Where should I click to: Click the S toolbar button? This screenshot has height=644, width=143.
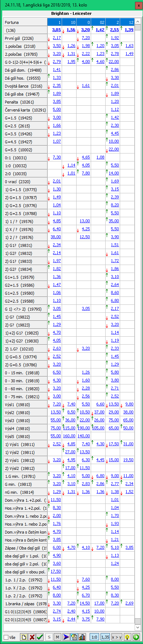tap(49, 637)
